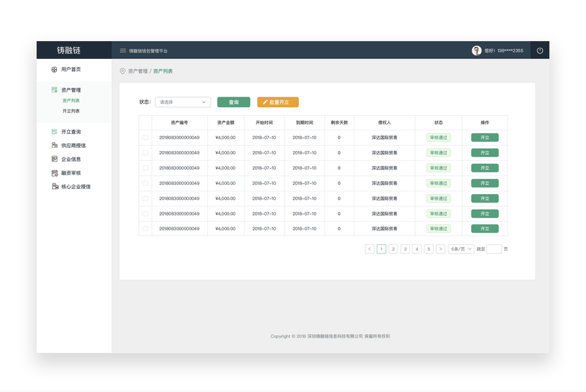Click the green 查询 button
The width and height of the screenshot is (586, 392).
tap(233, 102)
